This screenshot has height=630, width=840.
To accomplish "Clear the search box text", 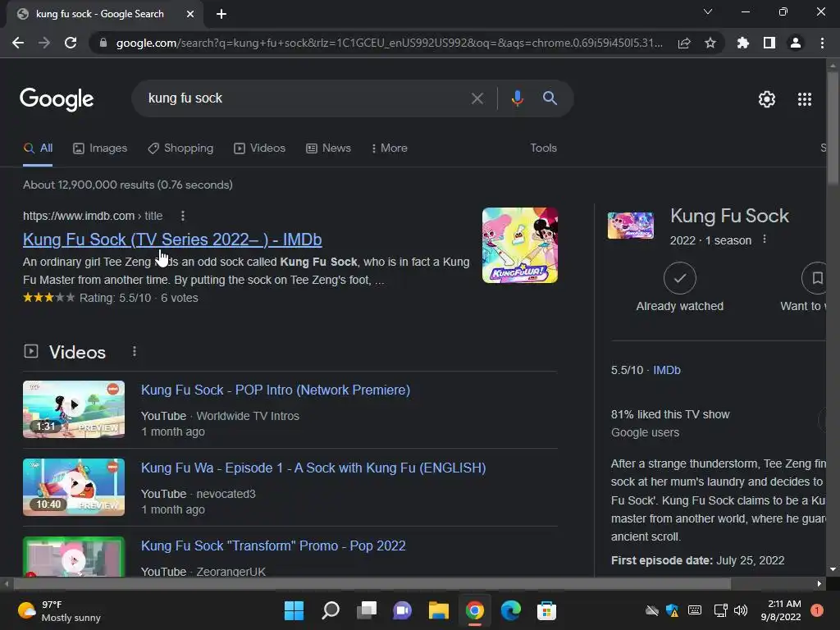I will click(x=477, y=98).
